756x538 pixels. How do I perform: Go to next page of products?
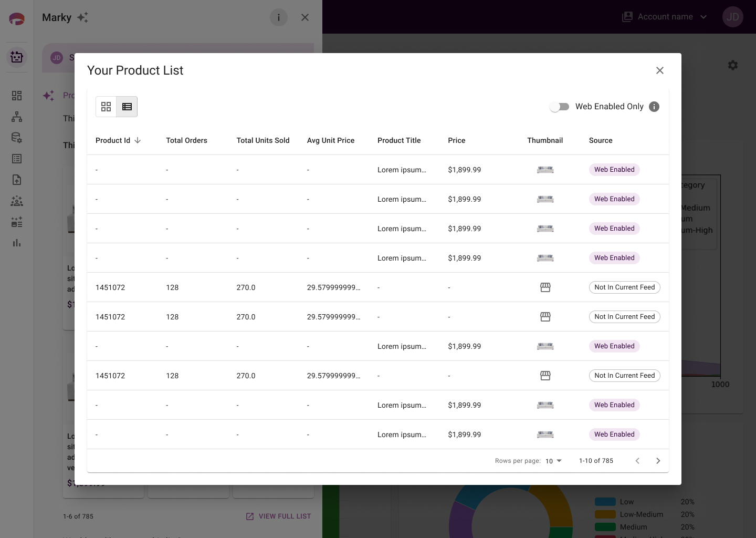658,461
